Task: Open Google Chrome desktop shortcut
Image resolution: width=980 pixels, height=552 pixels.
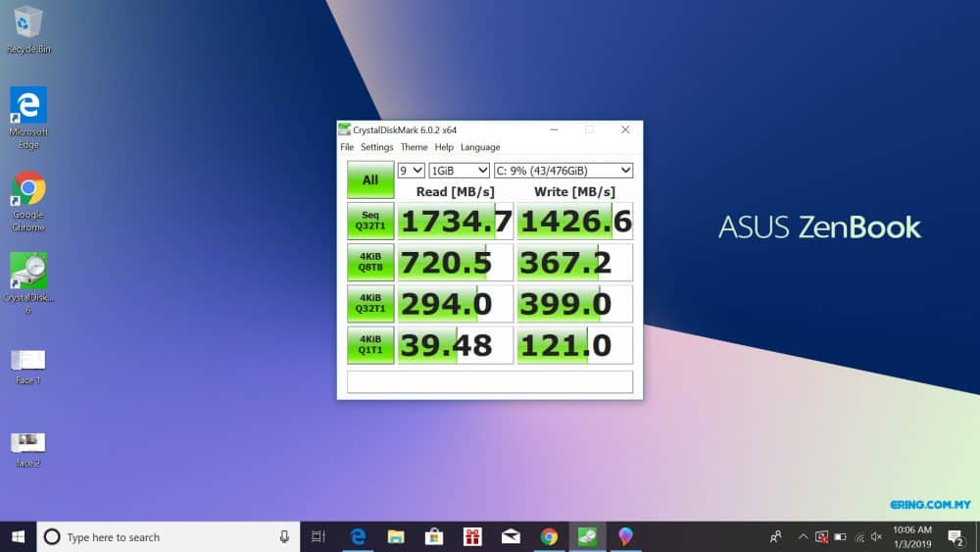Action: click(28, 201)
